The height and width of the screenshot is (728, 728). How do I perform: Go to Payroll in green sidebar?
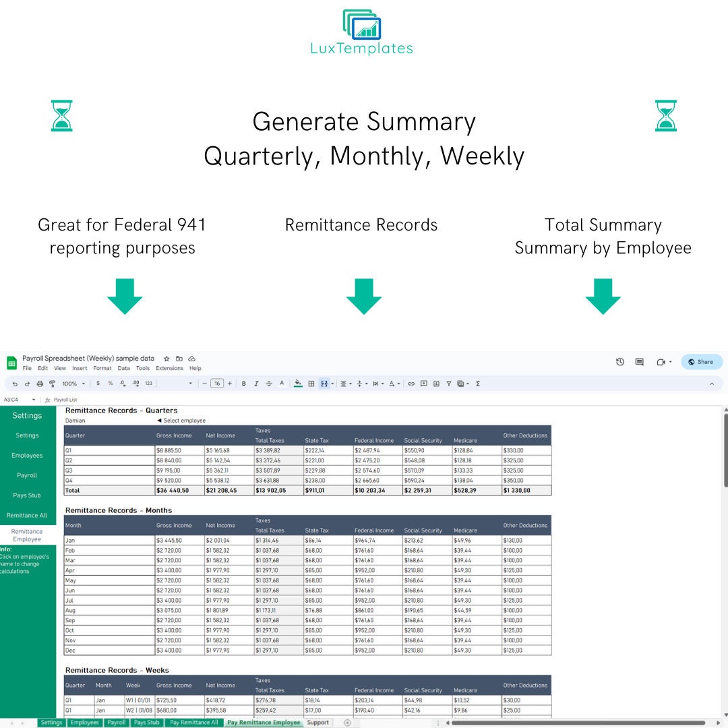point(27,475)
